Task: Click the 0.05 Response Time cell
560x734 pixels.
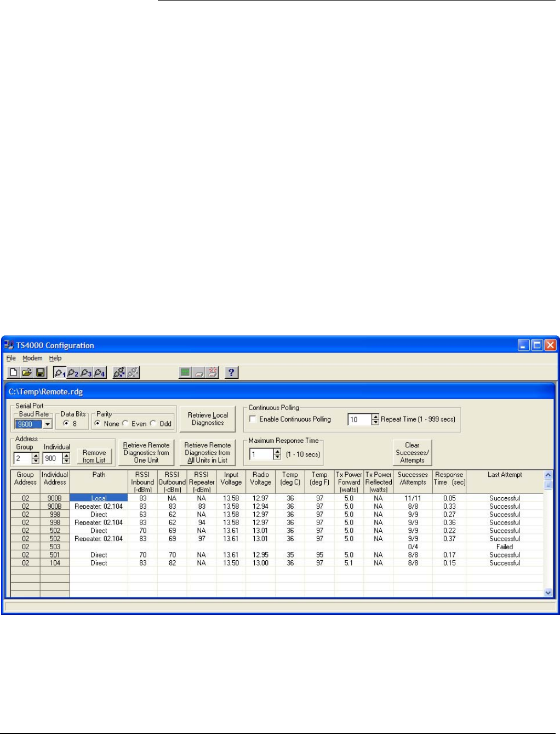Action: 449,498
